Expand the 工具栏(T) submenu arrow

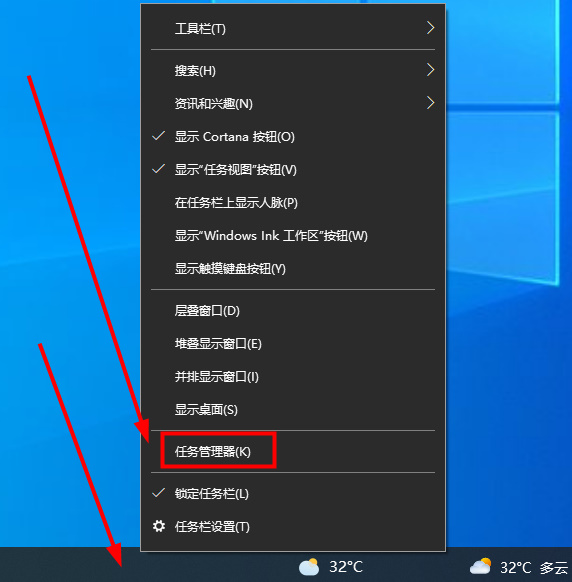(430, 28)
